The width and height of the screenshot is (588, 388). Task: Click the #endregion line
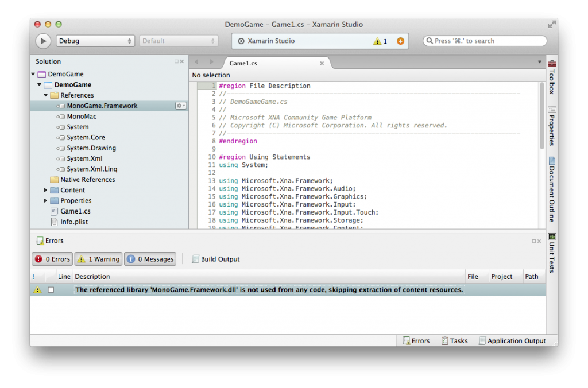point(238,141)
